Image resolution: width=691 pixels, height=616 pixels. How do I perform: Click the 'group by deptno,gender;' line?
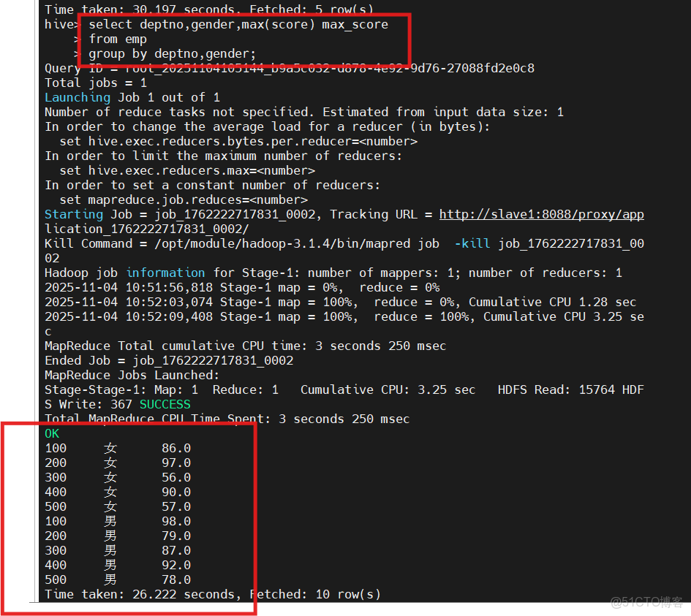(173, 54)
